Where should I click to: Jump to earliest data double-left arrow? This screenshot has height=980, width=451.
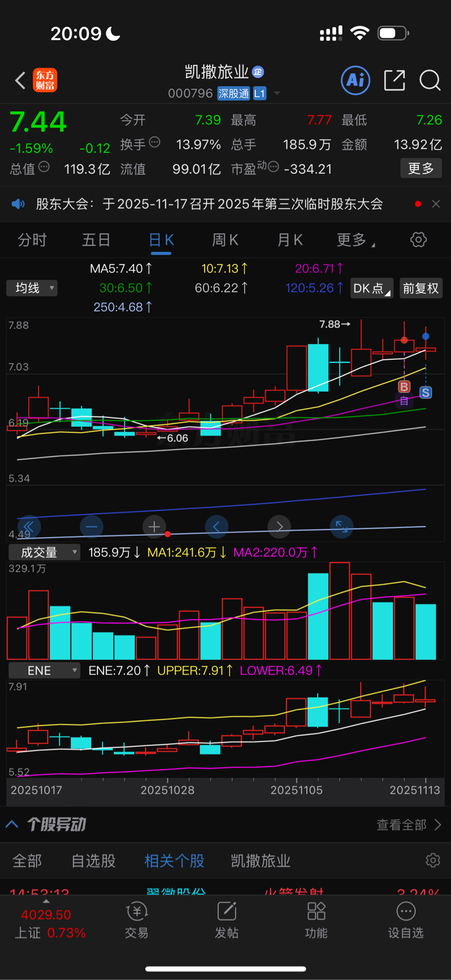pos(29,527)
